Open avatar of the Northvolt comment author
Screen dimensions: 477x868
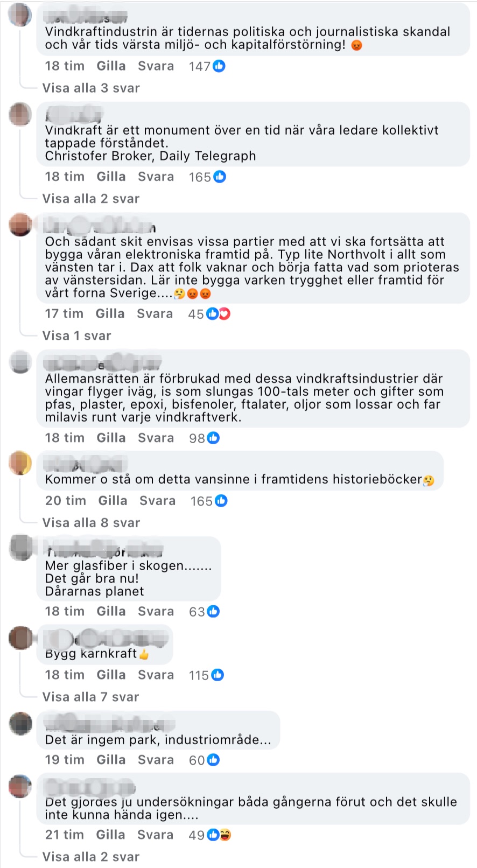(x=20, y=225)
